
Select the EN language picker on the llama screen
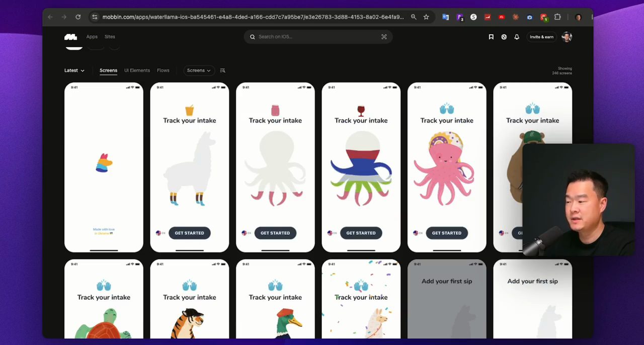click(x=160, y=233)
